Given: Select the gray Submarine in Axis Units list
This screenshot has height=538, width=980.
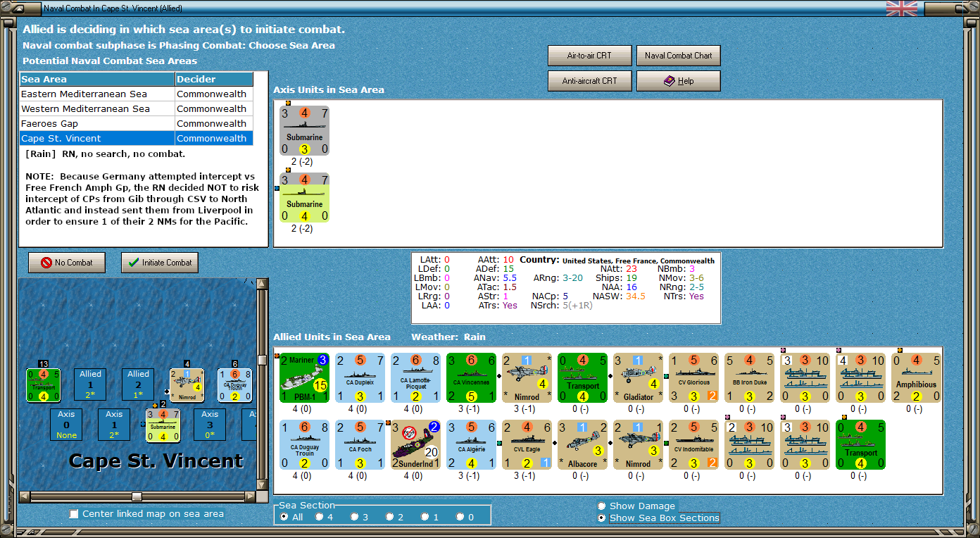Looking at the screenshot, I should pos(305,131).
